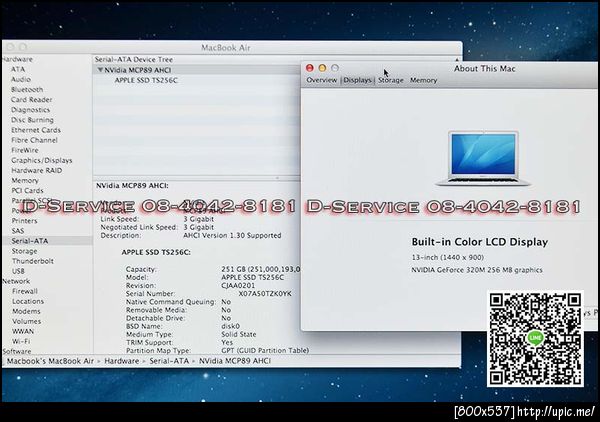This screenshot has width=600, height=422.
Task: Minimize the About This Mac window
Action: click(322, 68)
